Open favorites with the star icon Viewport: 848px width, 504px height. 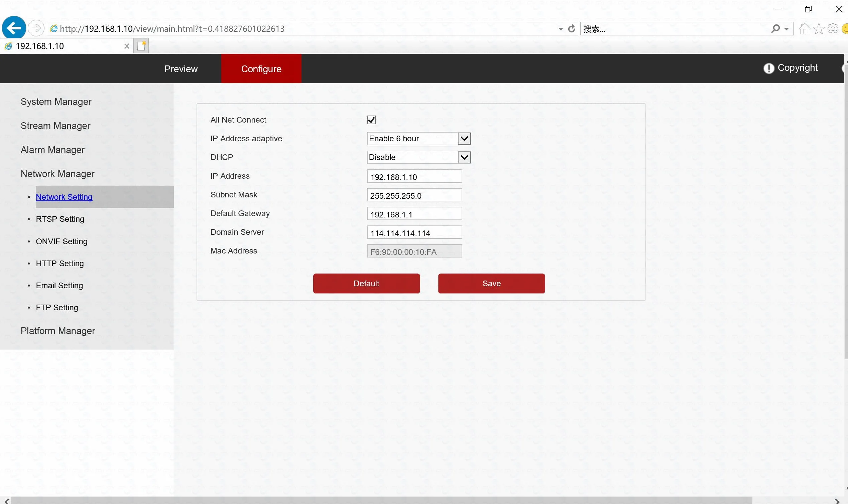point(819,29)
